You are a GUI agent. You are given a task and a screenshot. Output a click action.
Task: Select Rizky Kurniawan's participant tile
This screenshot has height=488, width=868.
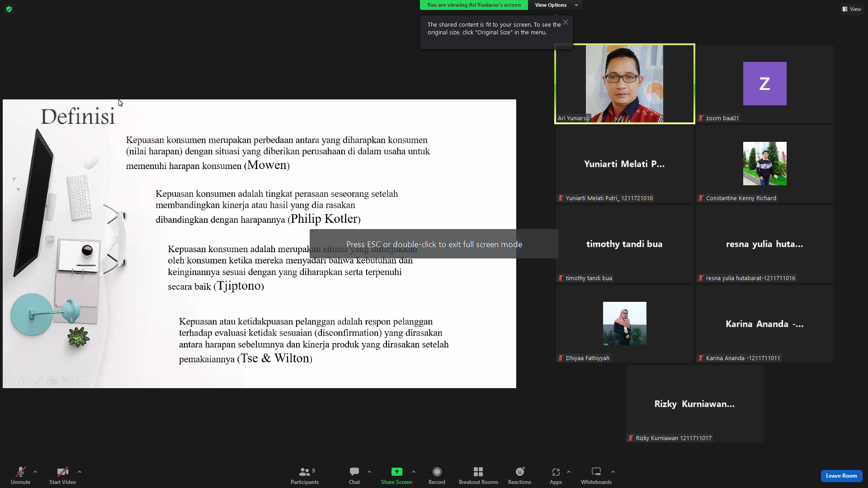695,404
